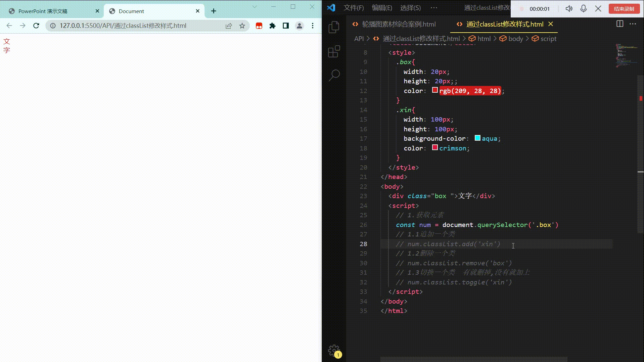This screenshot has height=362, width=644.
Task: Open the Chrome three-dot menu
Action: 313,26
